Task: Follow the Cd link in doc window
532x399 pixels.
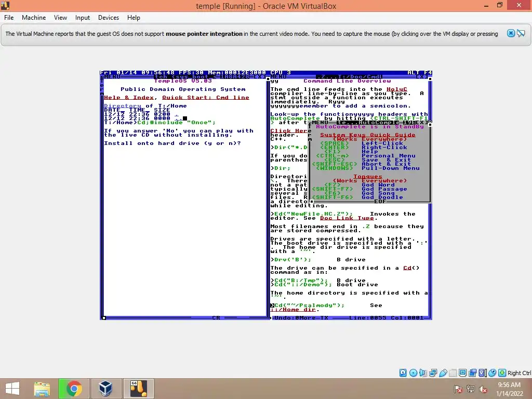Action: point(407,268)
